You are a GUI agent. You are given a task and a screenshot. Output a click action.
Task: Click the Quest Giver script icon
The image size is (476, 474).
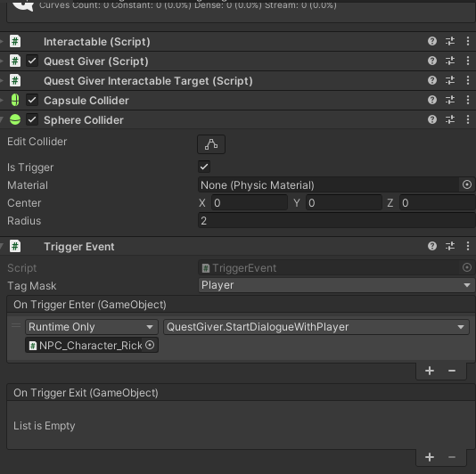(x=15, y=61)
